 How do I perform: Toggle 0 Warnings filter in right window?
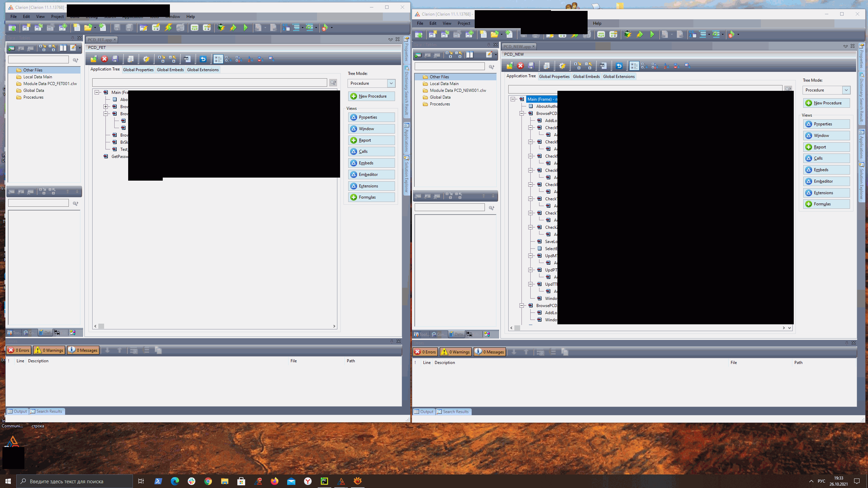455,352
